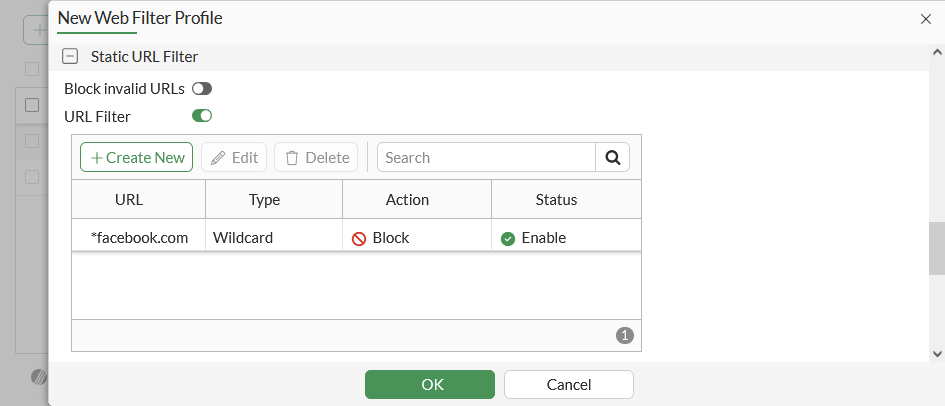Collapse the Static URL Filter section
Screen dimensions: 945x406
pos(70,57)
